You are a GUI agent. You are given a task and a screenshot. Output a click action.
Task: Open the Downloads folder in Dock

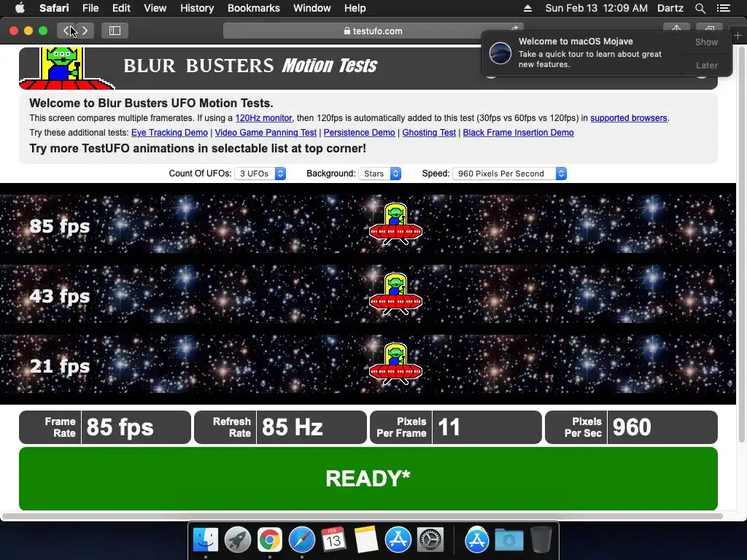click(x=508, y=540)
